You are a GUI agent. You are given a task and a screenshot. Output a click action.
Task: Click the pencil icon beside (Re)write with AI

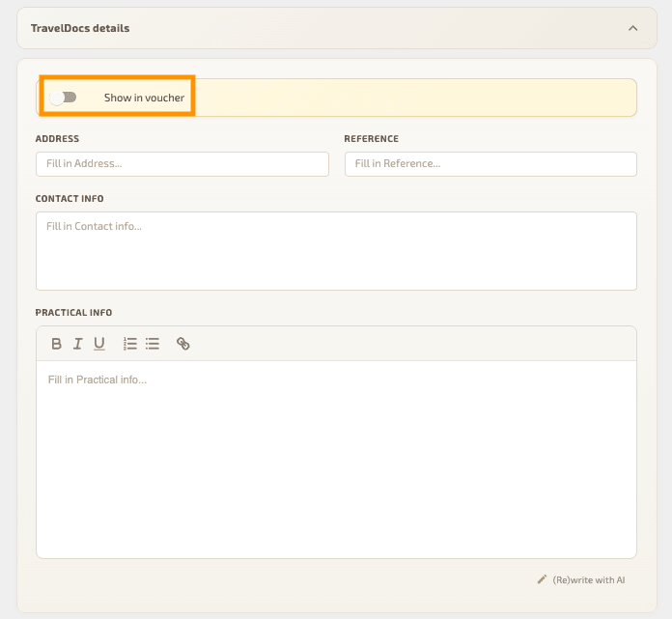point(542,580)
